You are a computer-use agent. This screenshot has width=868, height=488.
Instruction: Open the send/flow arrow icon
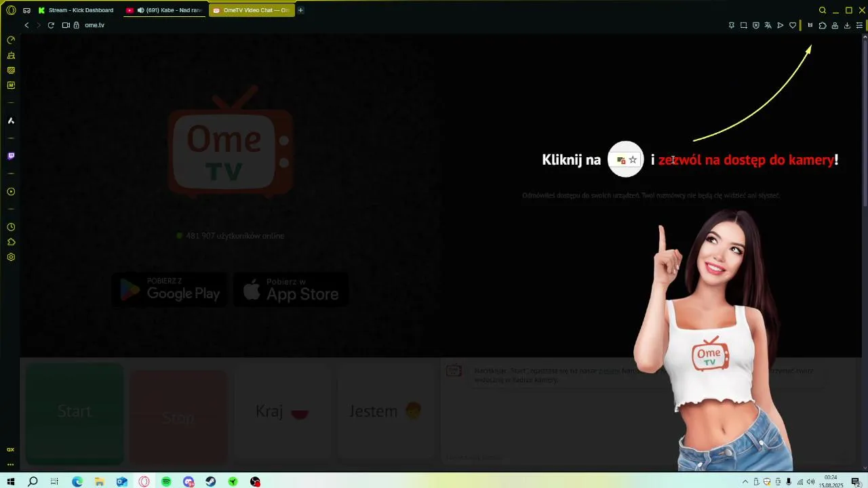780,25
